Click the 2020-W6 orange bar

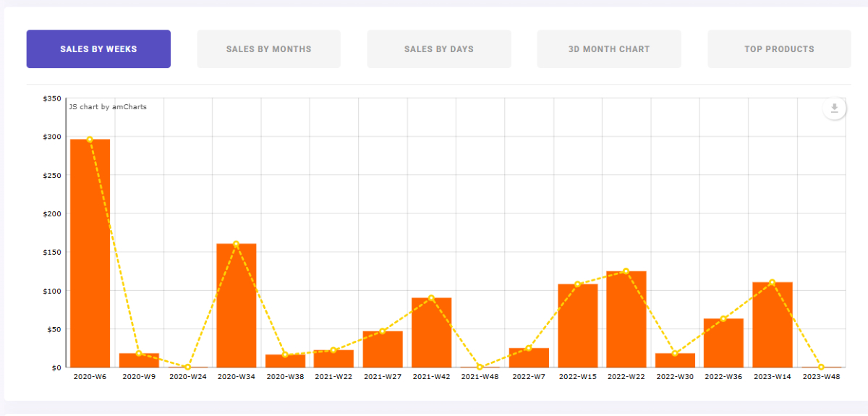[90, 253]
